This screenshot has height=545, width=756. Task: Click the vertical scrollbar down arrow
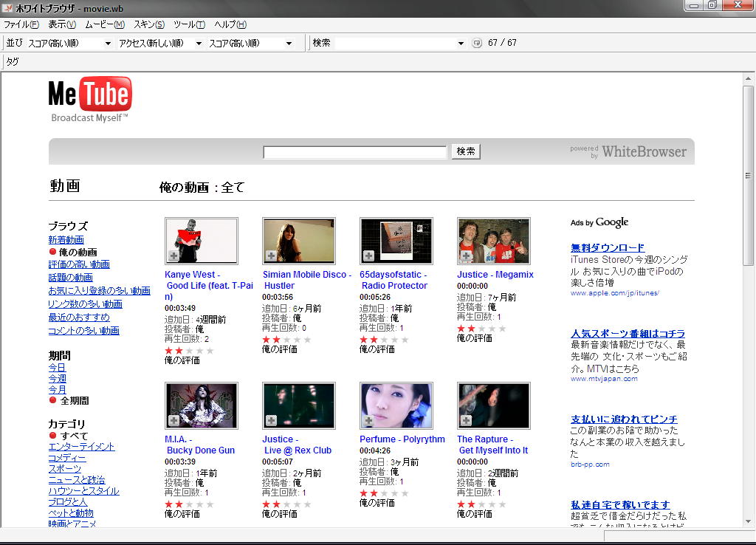pyautogui.click(x=749, y=521)
